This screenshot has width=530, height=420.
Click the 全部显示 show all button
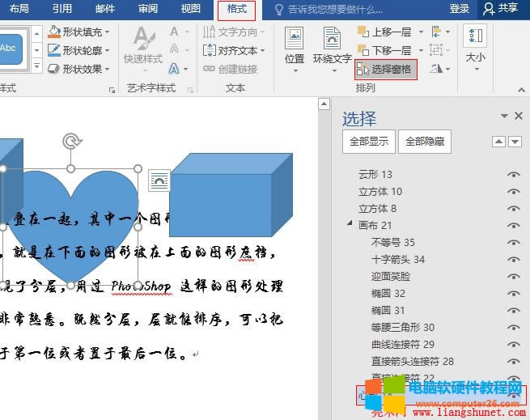[368, 142]
